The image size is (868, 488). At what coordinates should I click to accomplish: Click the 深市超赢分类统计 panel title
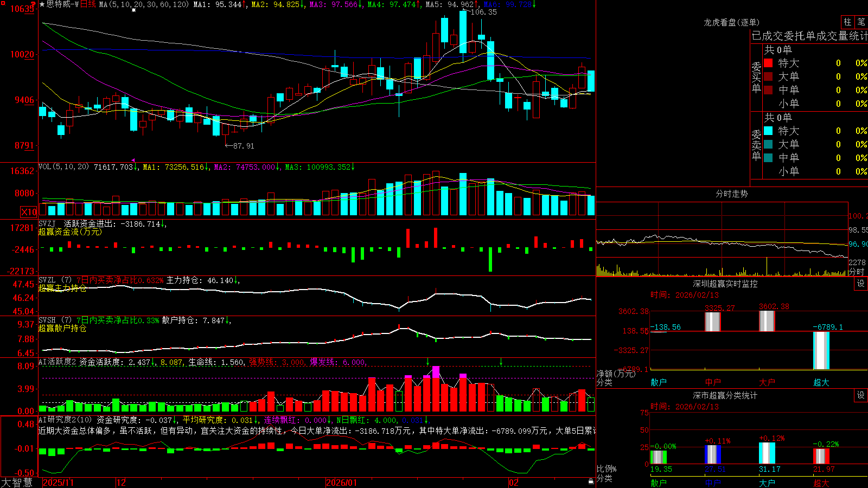[725, 395]
